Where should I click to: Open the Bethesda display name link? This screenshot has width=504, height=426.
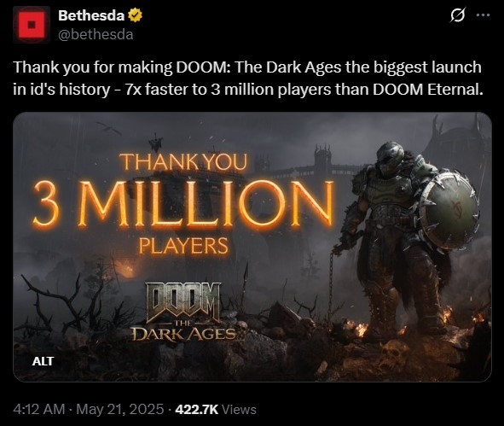[x=91, y=15]
